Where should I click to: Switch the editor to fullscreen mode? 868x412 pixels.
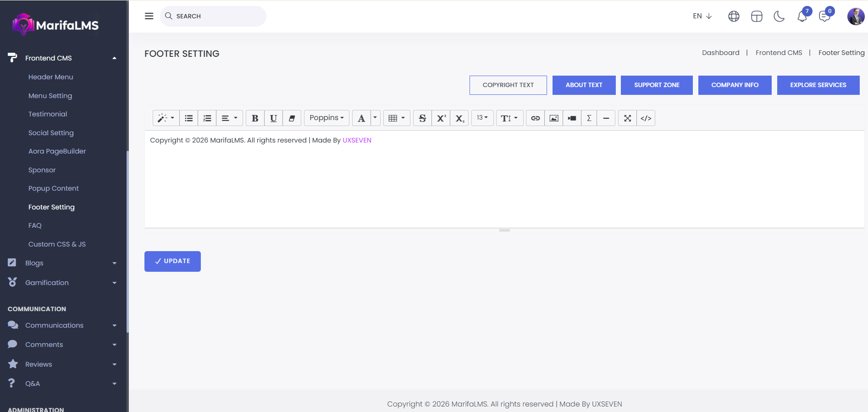click(627, 118)
